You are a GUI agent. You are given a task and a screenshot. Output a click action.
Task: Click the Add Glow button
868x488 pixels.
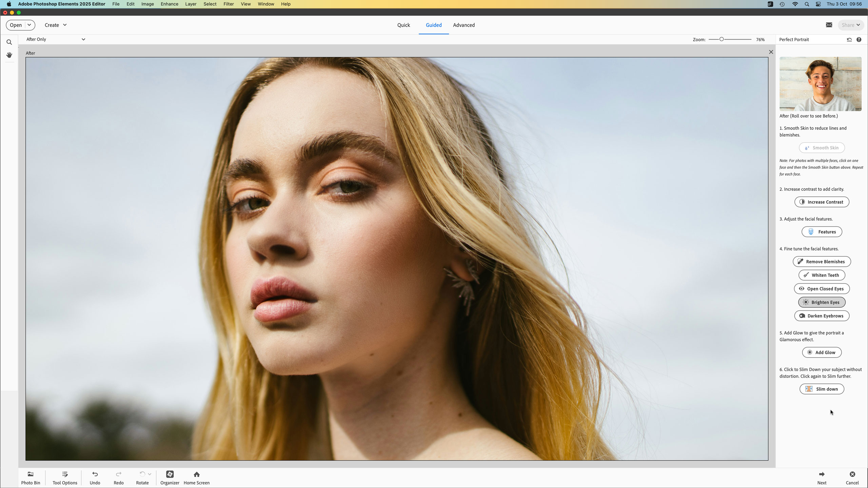(x=822, y=352)
